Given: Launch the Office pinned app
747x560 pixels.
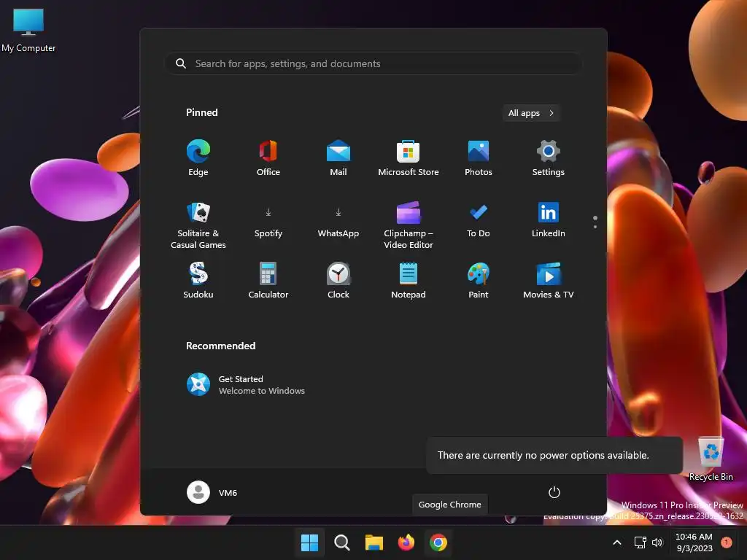Looking at the screenshot, I should tap(268, 158).
